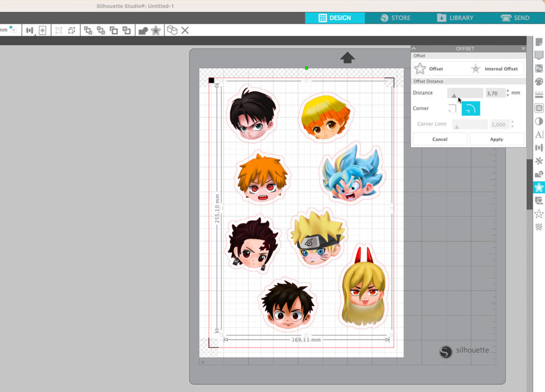The width and height of the screenshot is (545, 392).
Task: Switch to the SEND tab
Action: 515,18
